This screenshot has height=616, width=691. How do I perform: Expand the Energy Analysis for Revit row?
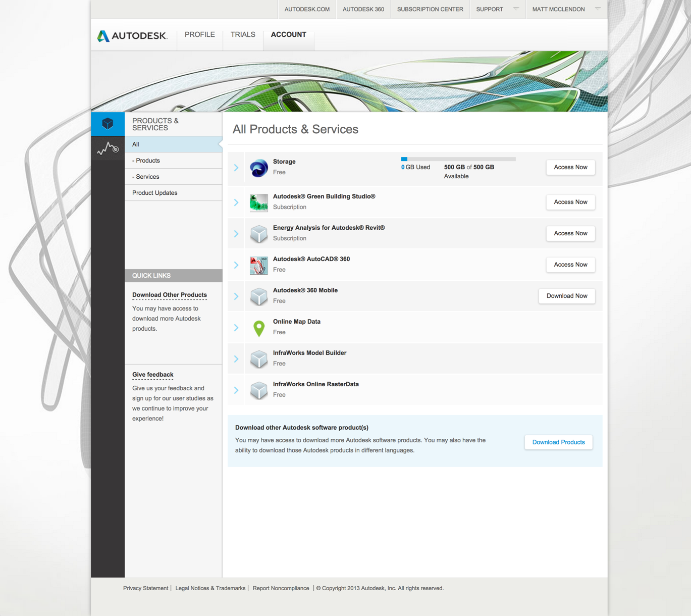[x=236, y=234]
